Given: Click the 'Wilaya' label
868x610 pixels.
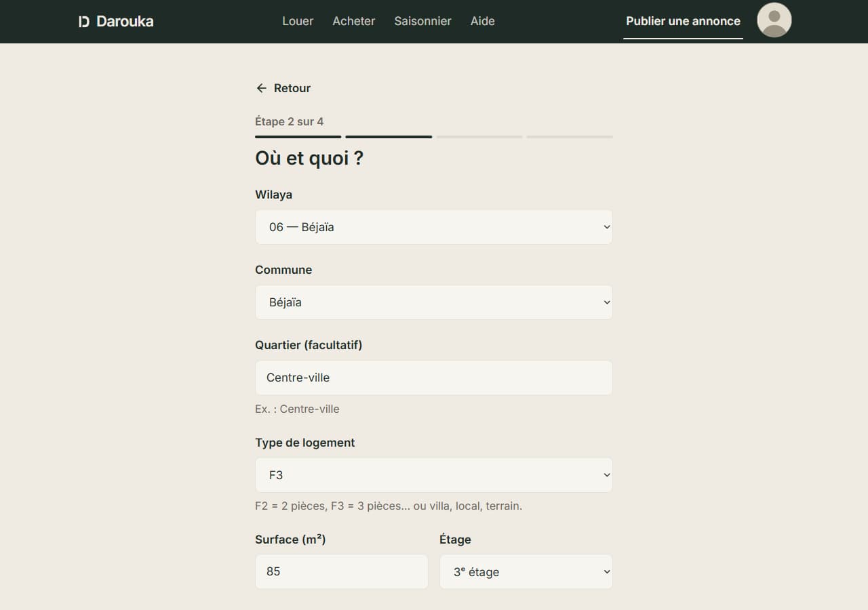Looking at the screenshot, I should [274, 195].
